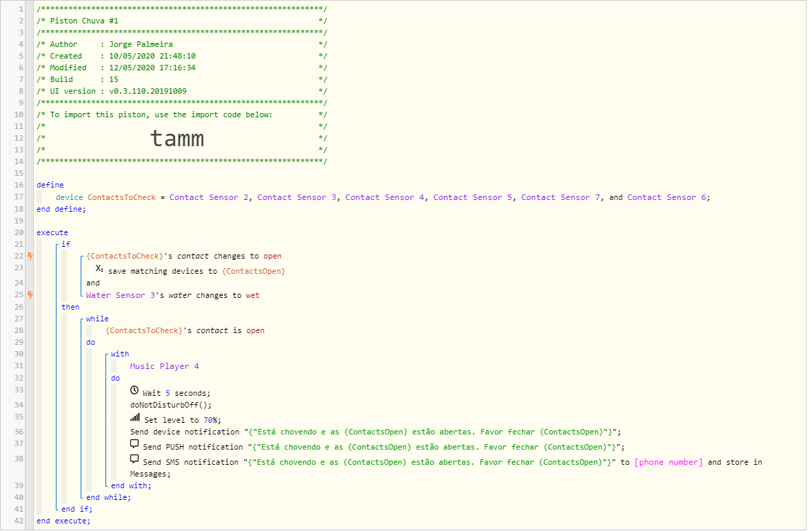Click the lightning bolt icon on line 22
Viewport: 812px width, 531px height.
tap(30, 257)
